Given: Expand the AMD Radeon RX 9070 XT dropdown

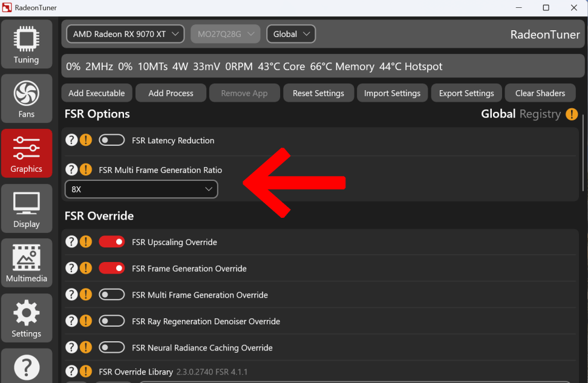Looking at the screenshot, I should (x=125, y=34).
